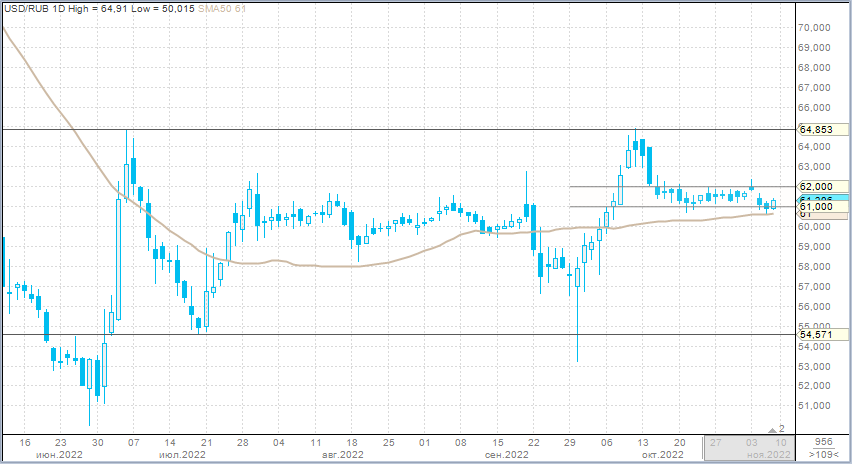
Task: Click the сен.2022 month label on time axis
Action: (x=506, y=455)
